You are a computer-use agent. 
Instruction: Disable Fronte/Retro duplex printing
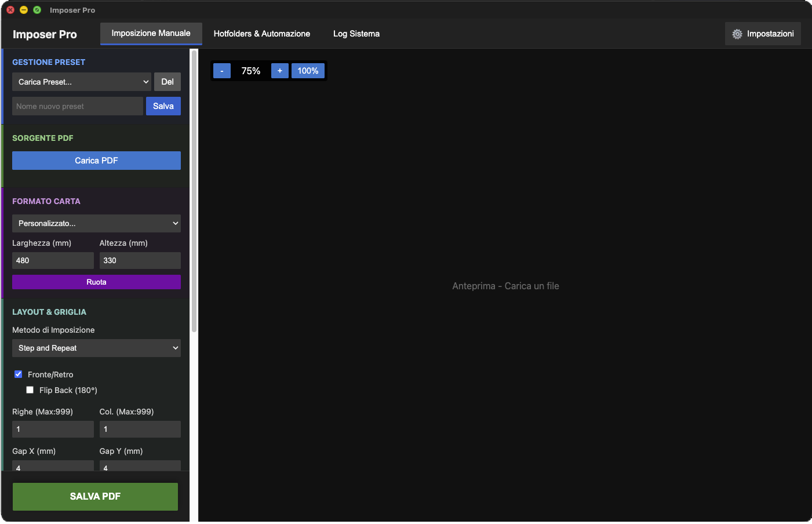coord(18,374)
